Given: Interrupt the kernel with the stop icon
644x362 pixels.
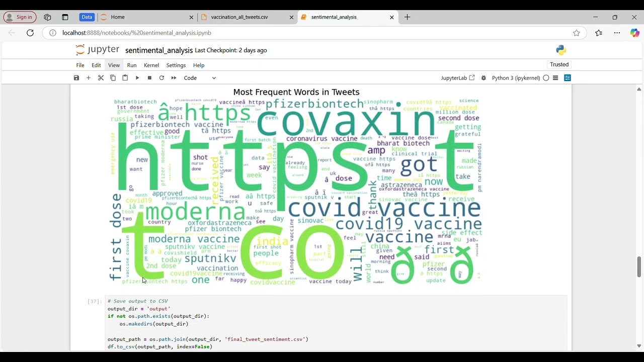Looking at the screenshot, I should (x=149, y=78).
